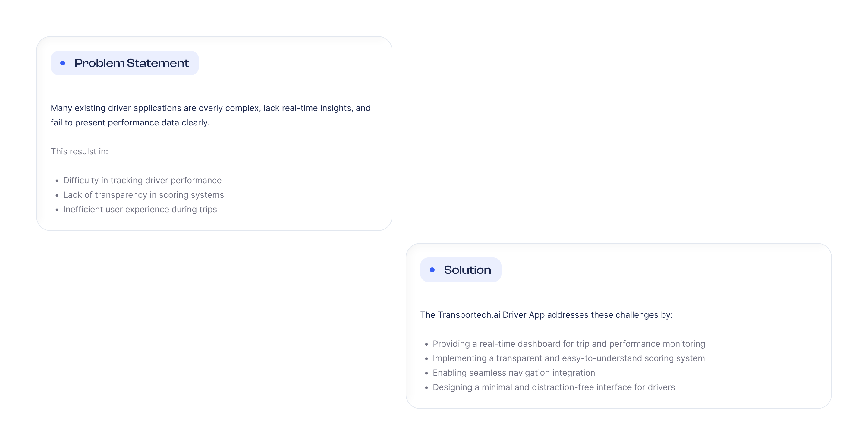
Task: Click the 'fail to present performance data clearly' line
Action: 130,122
